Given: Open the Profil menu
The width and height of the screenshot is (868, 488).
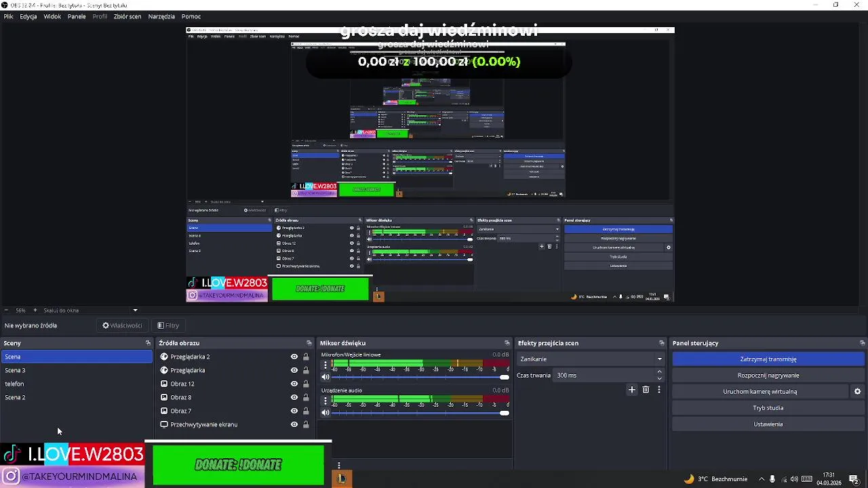Looking at the screenshot, I should (100, 16).
